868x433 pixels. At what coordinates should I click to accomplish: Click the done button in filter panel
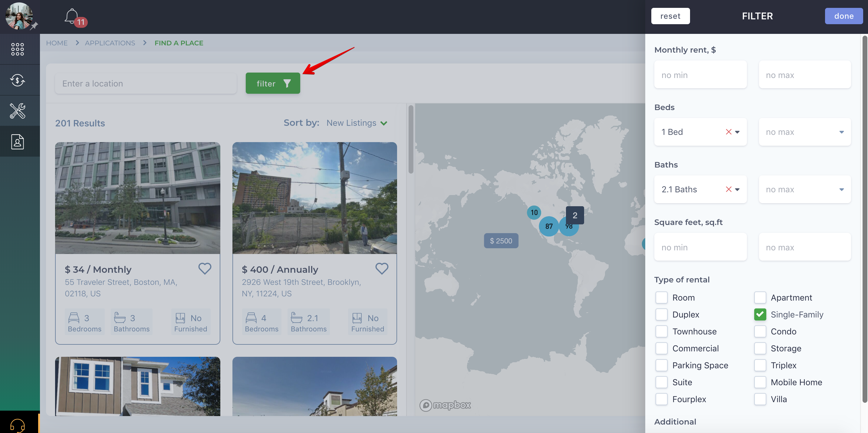(843, 16)
